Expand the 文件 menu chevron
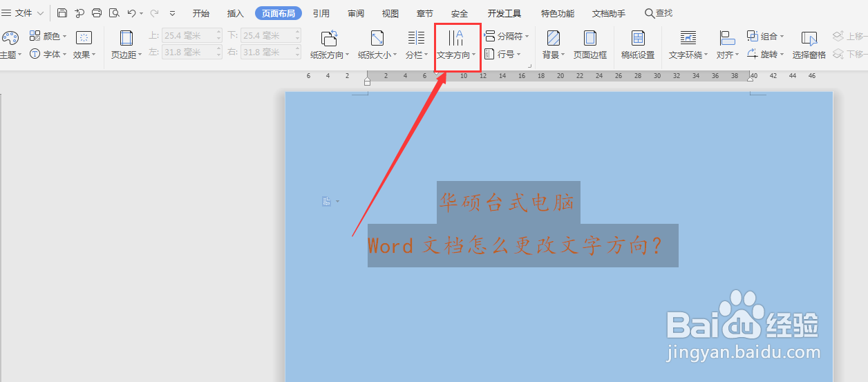Viewport: 868px width, 382px height. coord(40,13)
